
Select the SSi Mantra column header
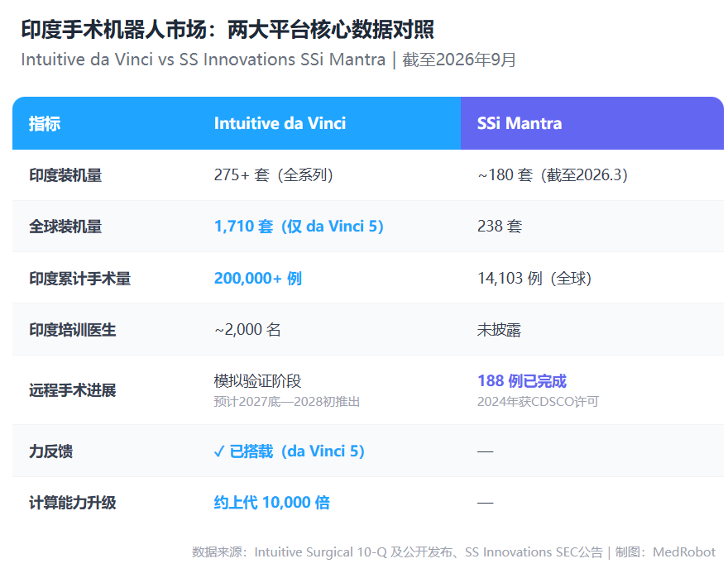pos(520,123)
